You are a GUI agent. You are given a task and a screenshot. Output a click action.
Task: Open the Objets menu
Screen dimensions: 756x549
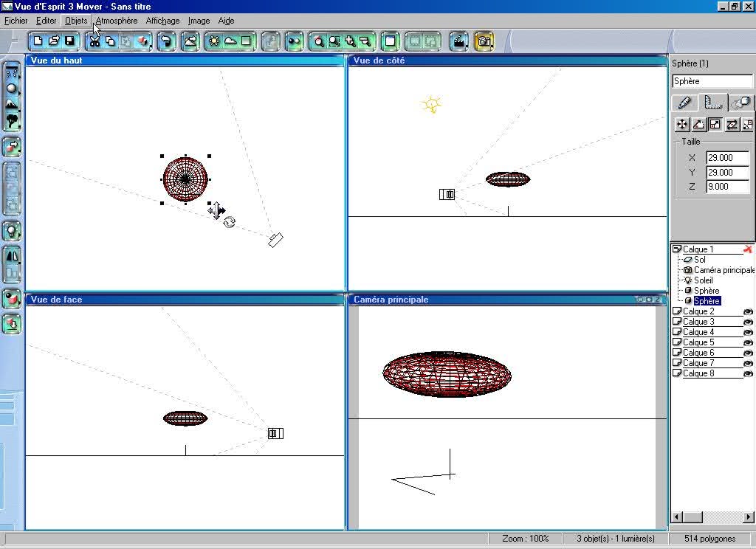[76, 21]
